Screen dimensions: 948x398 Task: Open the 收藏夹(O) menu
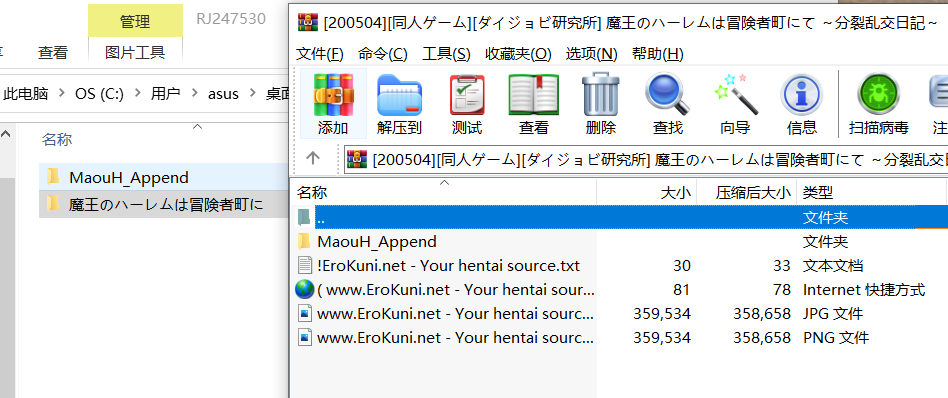tap(518, 54)
